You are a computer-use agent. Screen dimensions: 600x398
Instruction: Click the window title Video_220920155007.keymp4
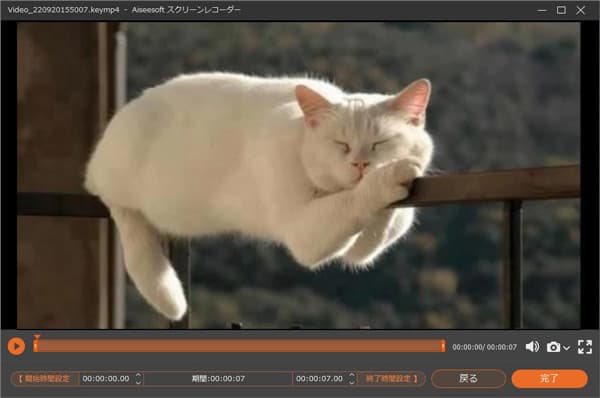tap(64, 10)
